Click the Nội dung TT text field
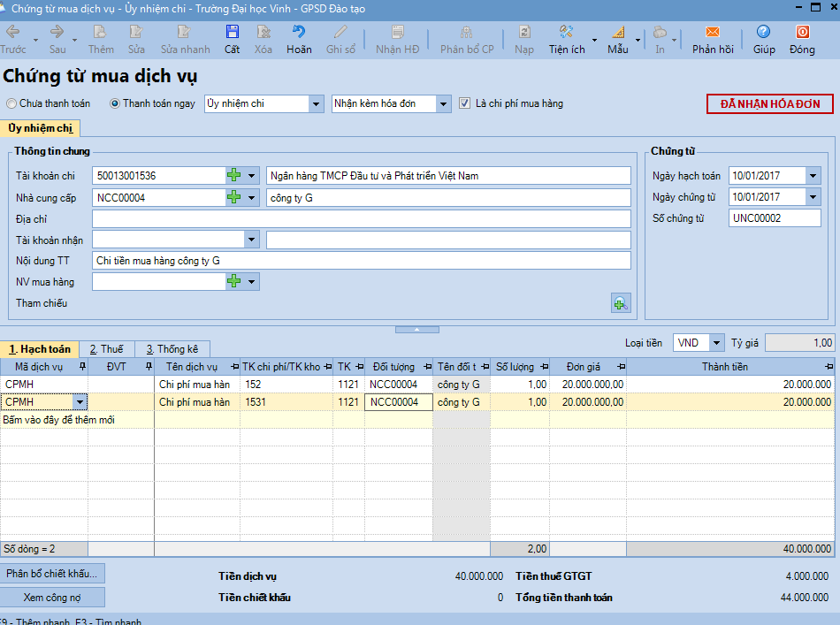 coord(361,261)
